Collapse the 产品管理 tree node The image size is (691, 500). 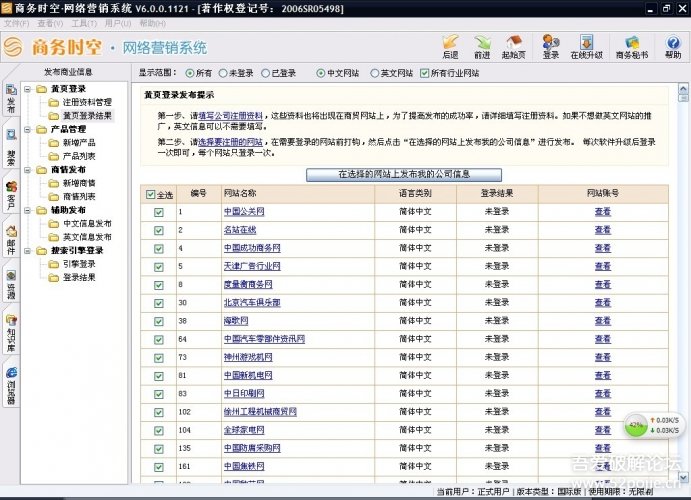coord(28,130)
